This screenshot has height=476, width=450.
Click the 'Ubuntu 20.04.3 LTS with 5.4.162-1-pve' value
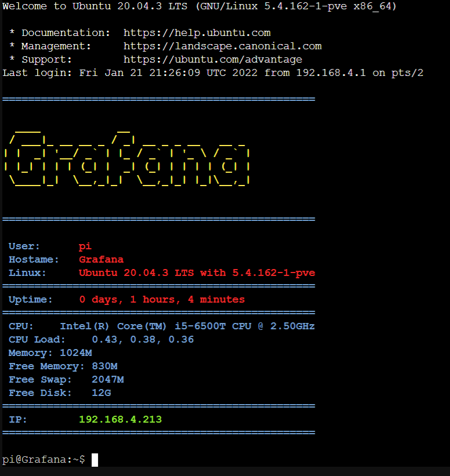coord(197,273)
